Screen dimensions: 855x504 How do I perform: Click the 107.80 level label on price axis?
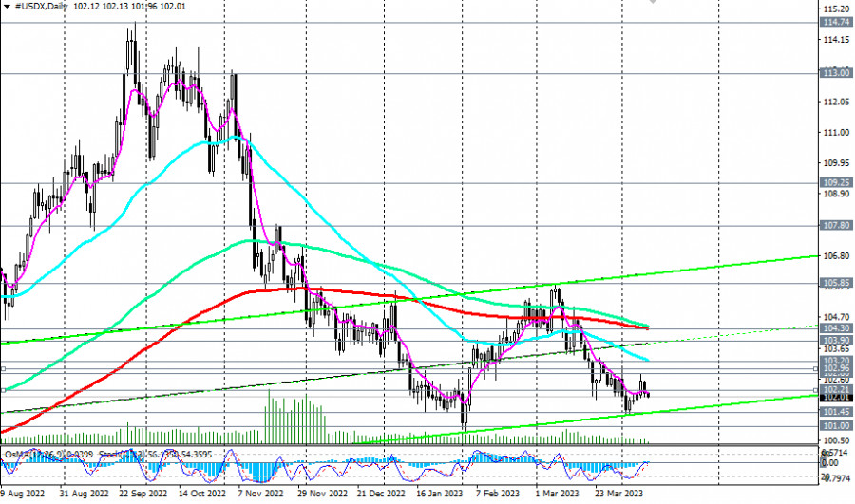tap(835, 225)
